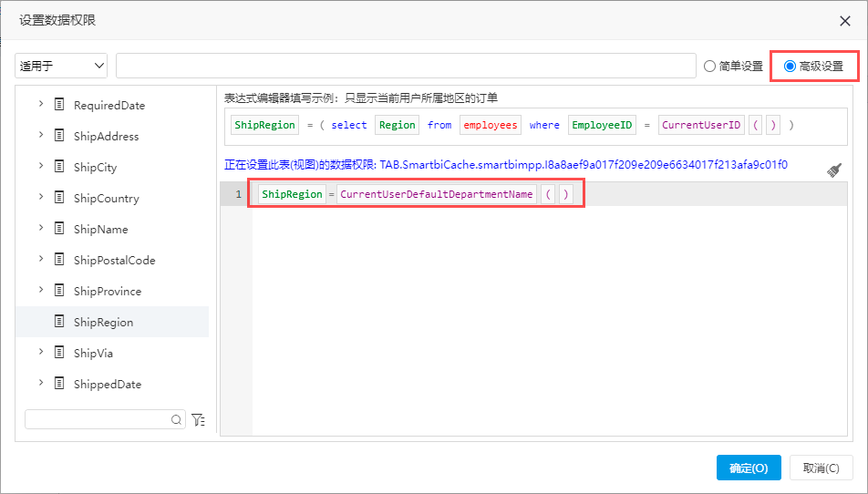Click the example Region token

(397, 125)
